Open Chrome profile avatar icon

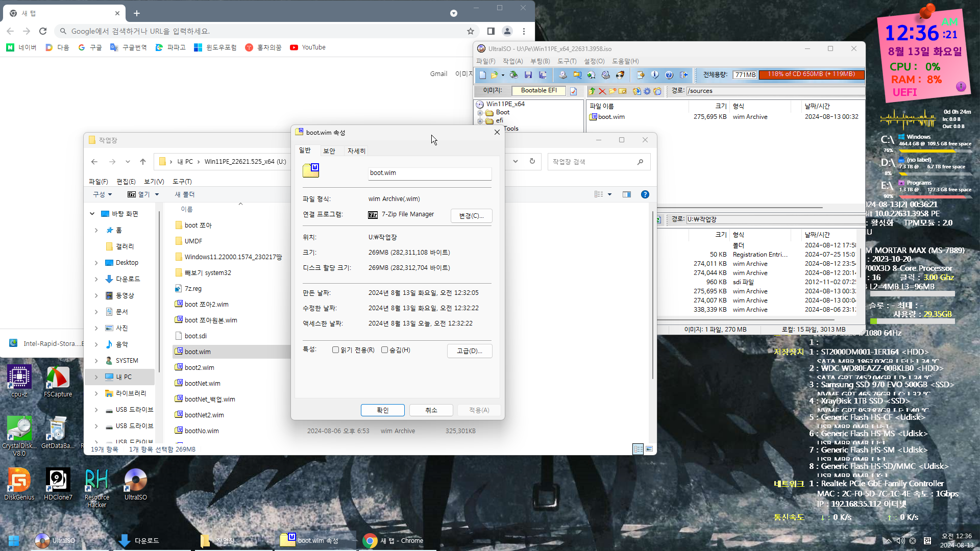(x=507, y=31)
